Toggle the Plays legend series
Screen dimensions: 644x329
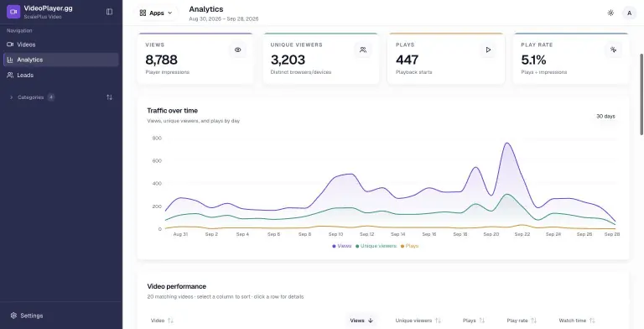coord(409,246)
